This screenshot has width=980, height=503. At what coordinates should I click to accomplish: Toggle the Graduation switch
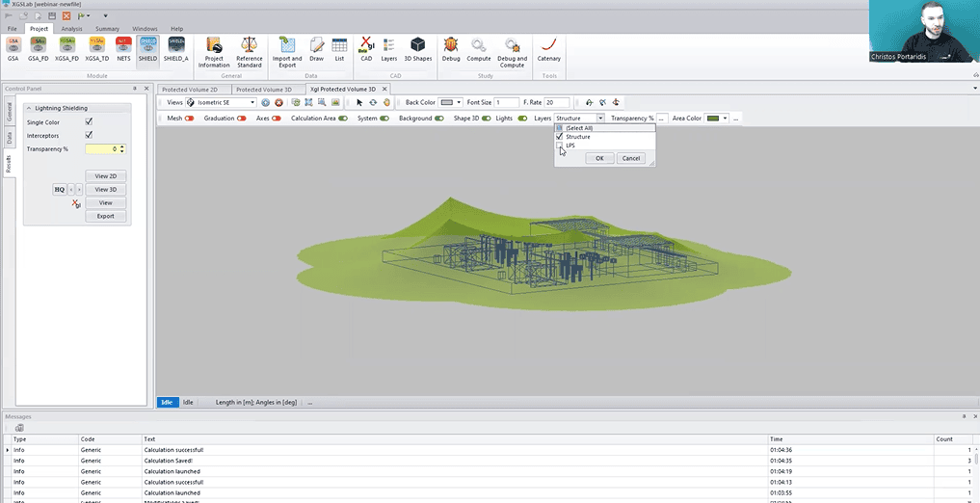(x=241, y=119)
